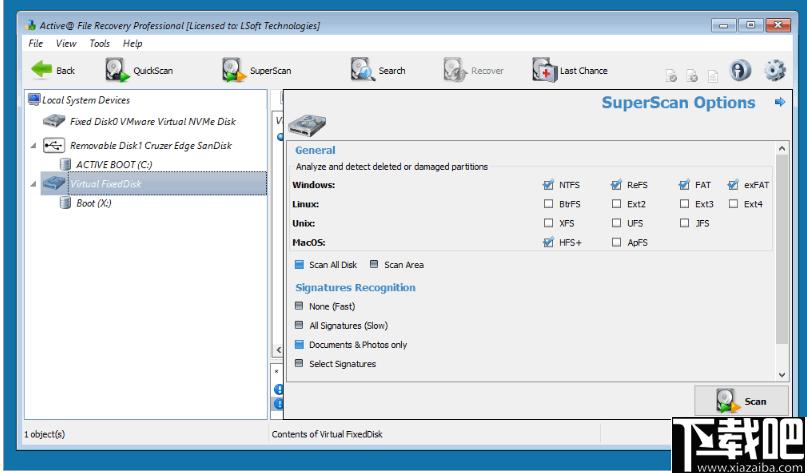This screenshot has height=473, width=807.
Task: Select the Scan All Disk option
Action: click(x=299, y=265)
